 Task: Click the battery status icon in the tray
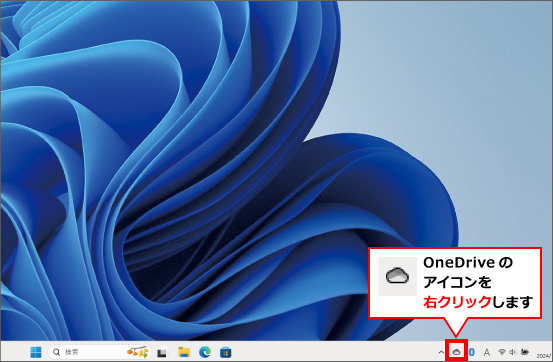point(525,351)
